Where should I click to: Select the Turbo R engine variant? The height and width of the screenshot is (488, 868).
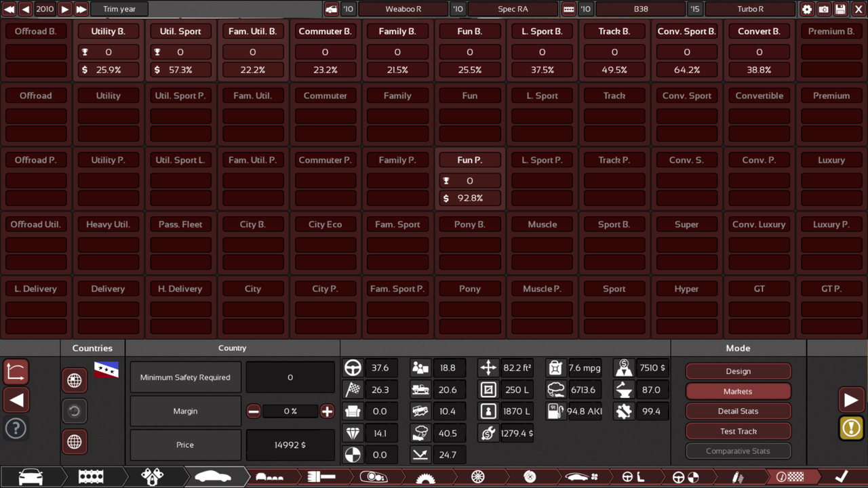(x=750, y=9)
